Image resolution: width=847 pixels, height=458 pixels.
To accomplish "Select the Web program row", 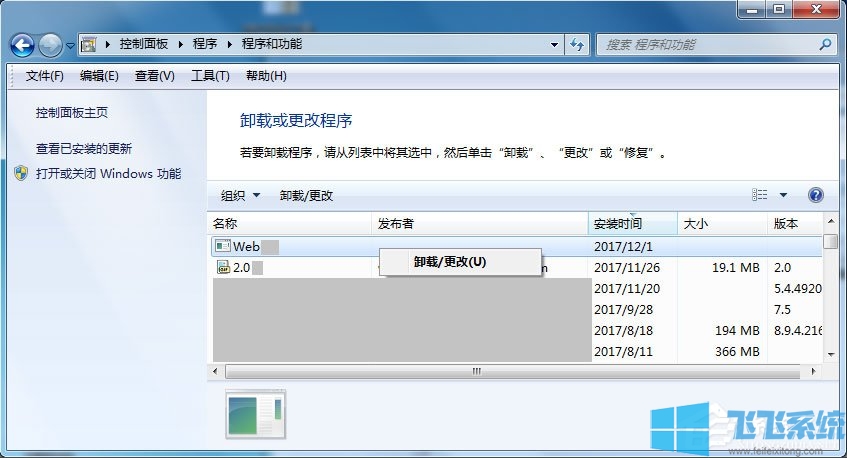I will point(516,247).
